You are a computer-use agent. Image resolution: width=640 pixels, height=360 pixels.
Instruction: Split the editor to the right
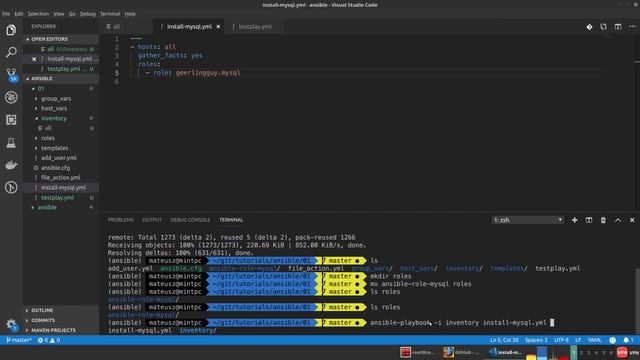point(618,27)
